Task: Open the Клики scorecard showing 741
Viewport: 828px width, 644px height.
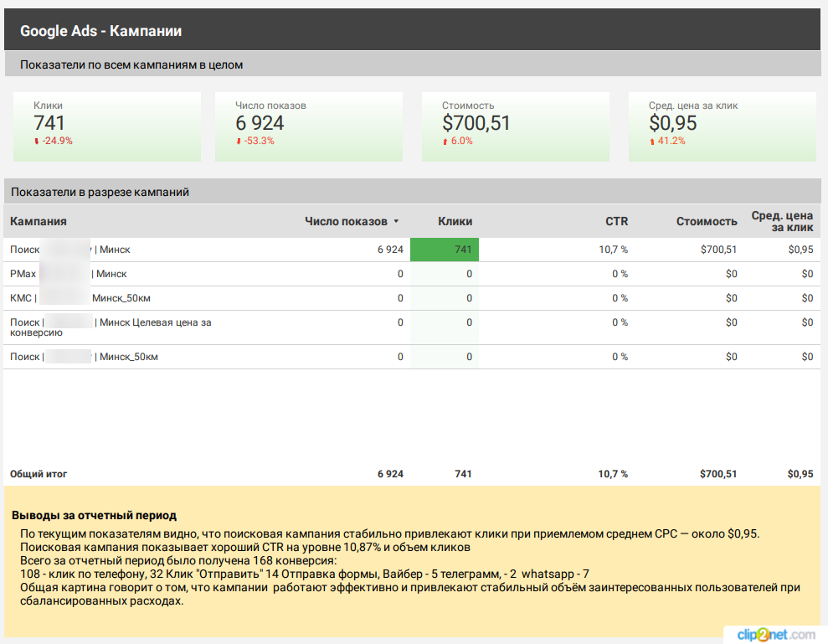Action: [106, 126]
